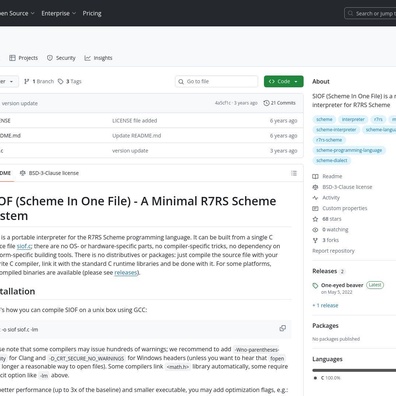Focus the Go to file search box
Viewport: 396px width, 396px height.
[216, 81]
